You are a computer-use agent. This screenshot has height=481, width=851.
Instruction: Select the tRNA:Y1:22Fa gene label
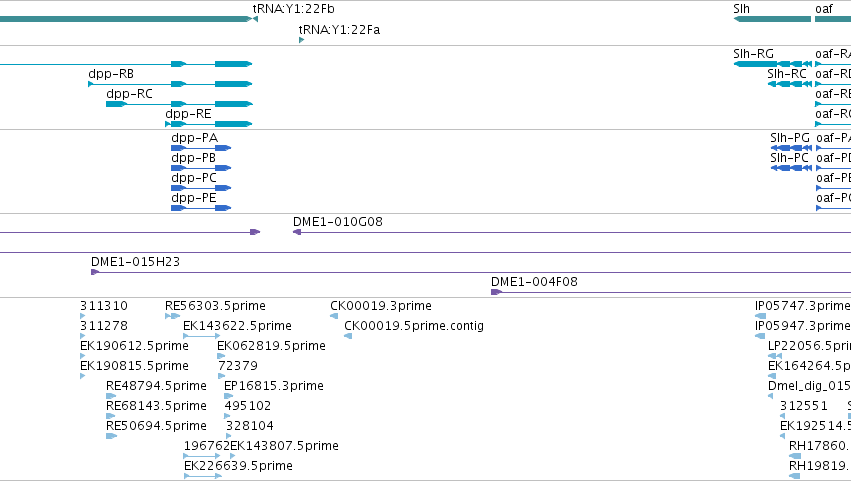[339, 29]
